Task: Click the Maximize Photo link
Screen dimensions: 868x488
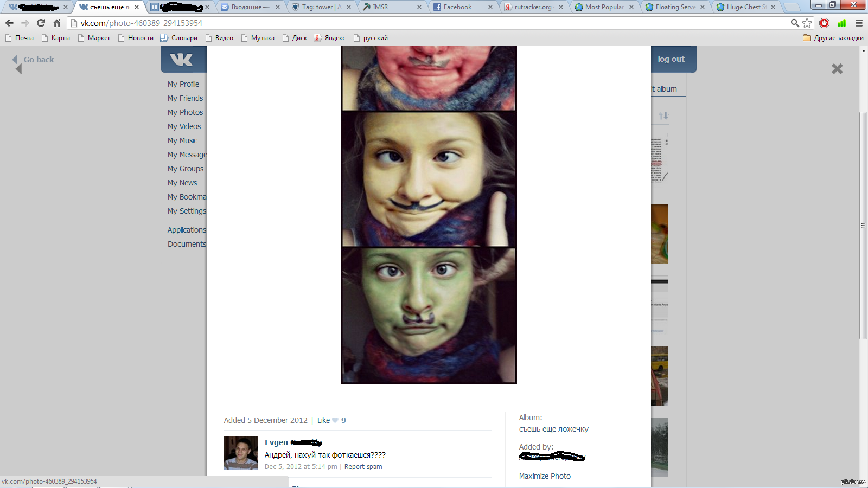Action: (545, 476)
